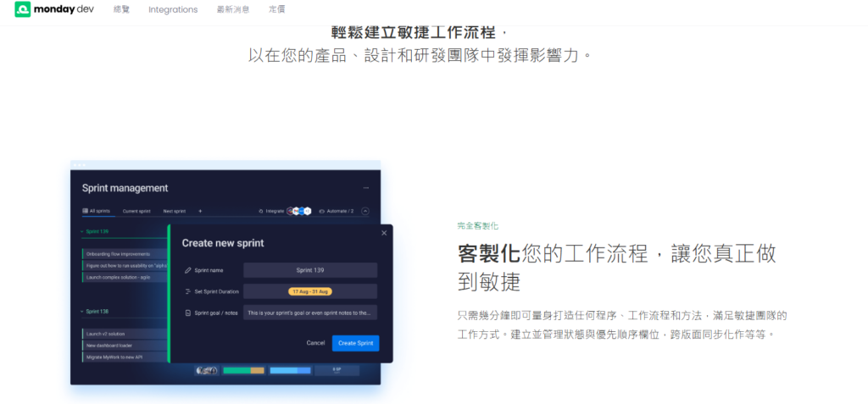868x404 pixels.
Task: Click the integration app icons cluster
Action: (299, 211)
